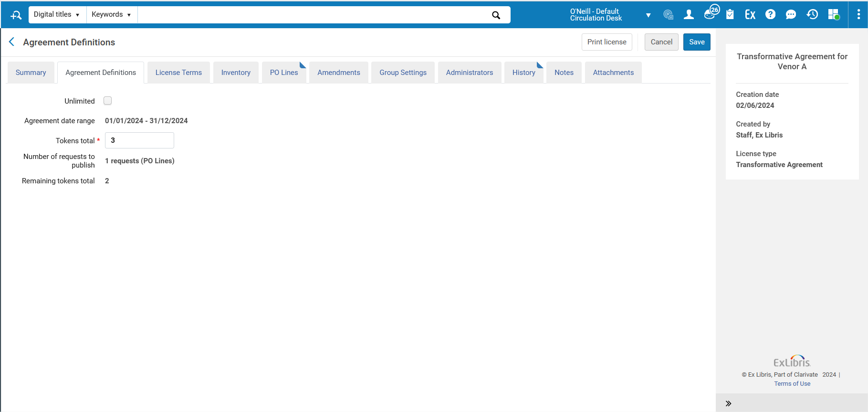Open the widgets dashboard icon
The image size is (868, 412).
pos(834,15)
